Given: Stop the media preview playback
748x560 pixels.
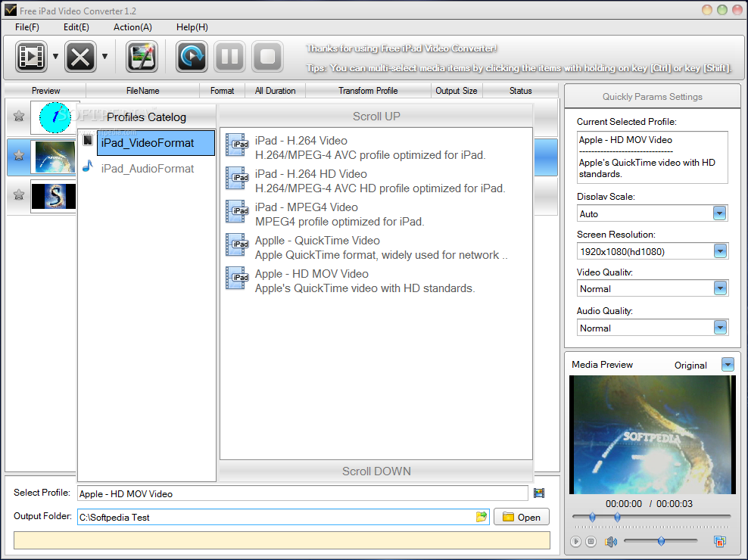Looking at the screenshot, I should 591,541.
